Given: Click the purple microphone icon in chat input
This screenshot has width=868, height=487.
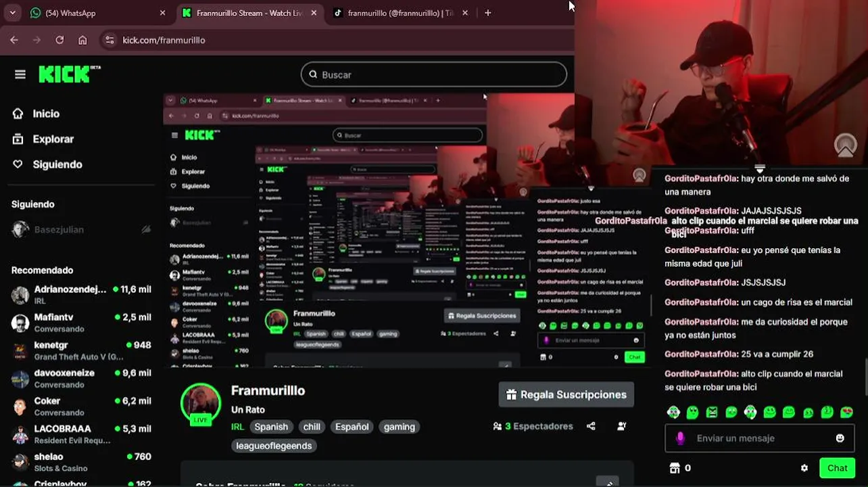Looking at the screenshot, I should point(680,438).
